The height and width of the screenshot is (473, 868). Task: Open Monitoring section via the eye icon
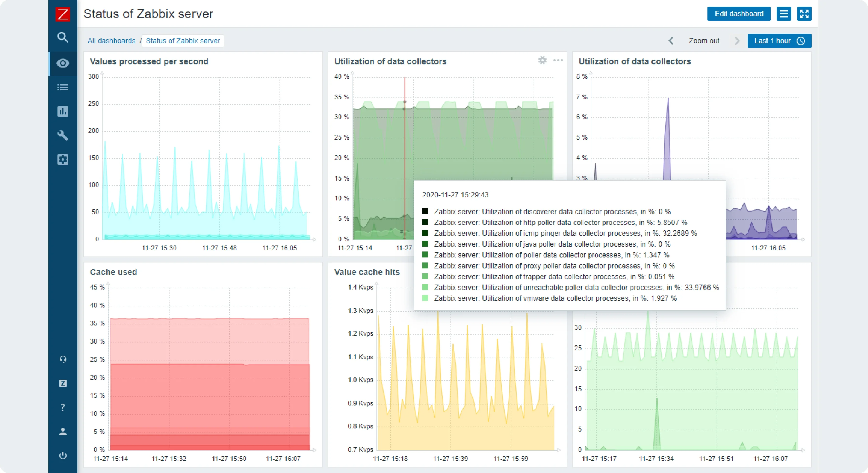point(63,63)
